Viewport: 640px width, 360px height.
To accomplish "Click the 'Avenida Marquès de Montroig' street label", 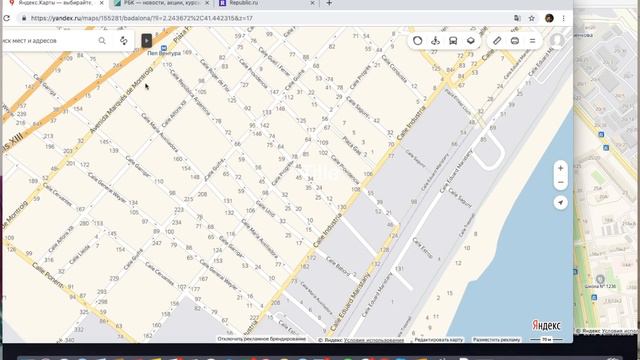I will 121,101.
